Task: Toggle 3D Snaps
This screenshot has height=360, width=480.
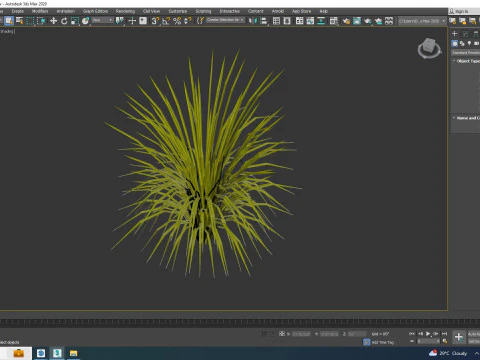Action: pos(155,21)
